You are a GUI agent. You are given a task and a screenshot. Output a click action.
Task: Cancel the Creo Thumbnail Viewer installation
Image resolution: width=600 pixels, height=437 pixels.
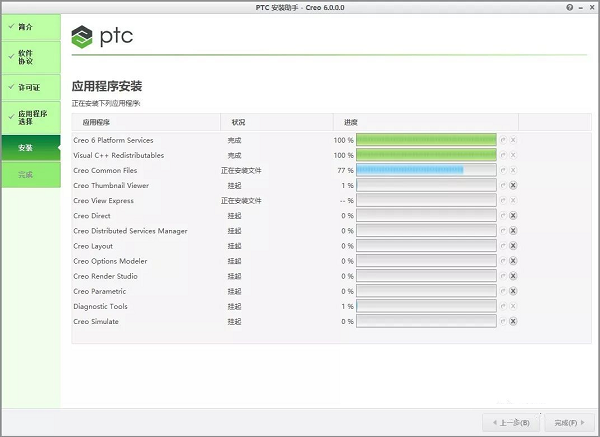(x=513, y=186)
